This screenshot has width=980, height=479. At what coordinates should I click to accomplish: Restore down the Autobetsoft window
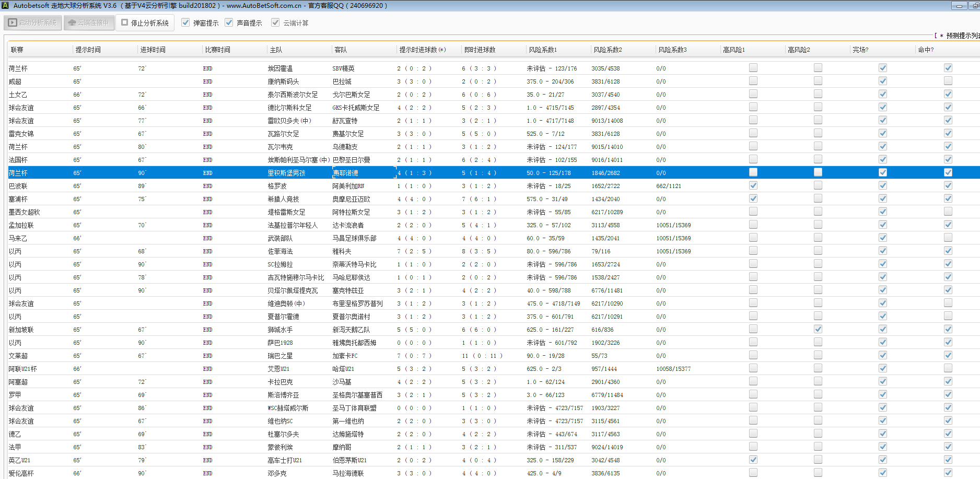[x=975, y=6]
